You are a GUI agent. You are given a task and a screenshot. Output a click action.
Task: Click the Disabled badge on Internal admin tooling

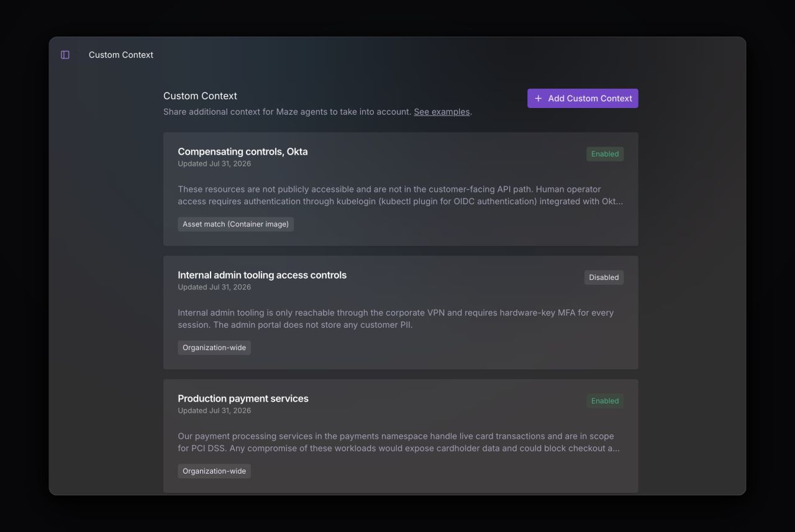(x=604, y=277)
